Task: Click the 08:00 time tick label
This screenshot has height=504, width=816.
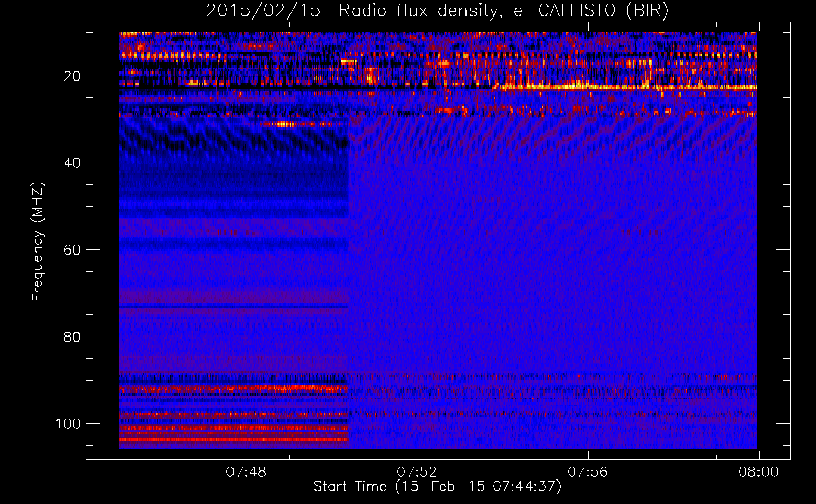Action: (759, 472)
